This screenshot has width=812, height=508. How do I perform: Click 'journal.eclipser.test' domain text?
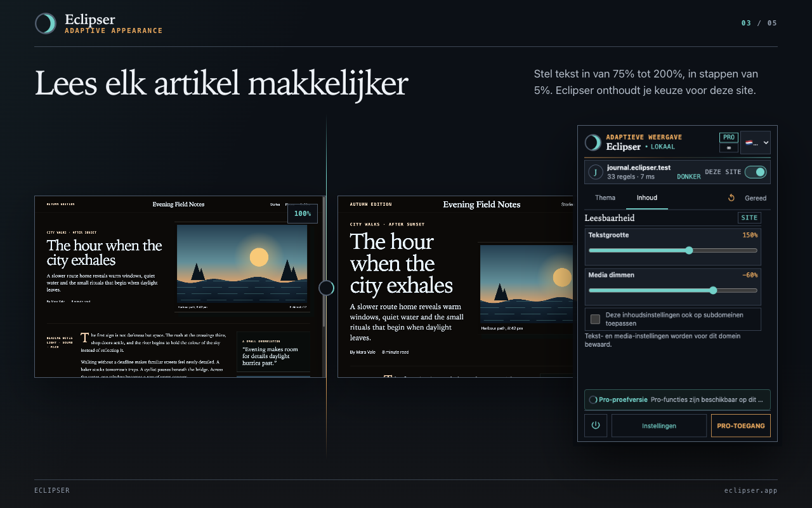click(639, 168)
